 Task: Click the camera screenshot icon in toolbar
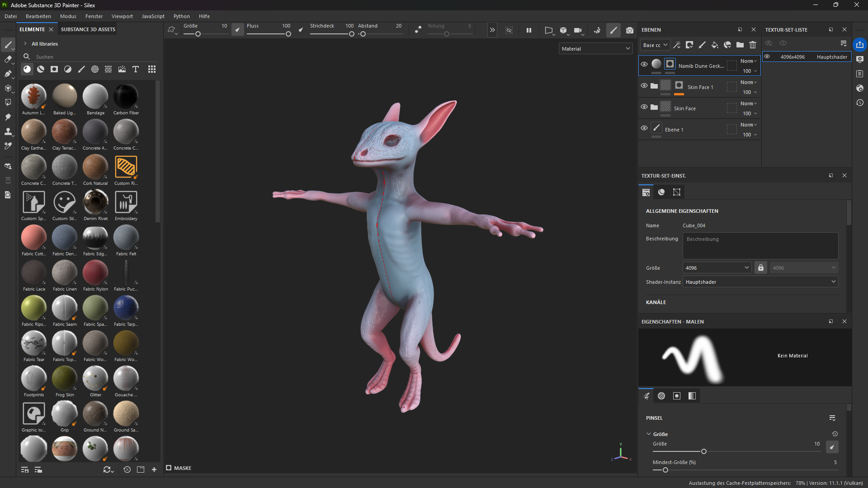(x=629, y=30)
